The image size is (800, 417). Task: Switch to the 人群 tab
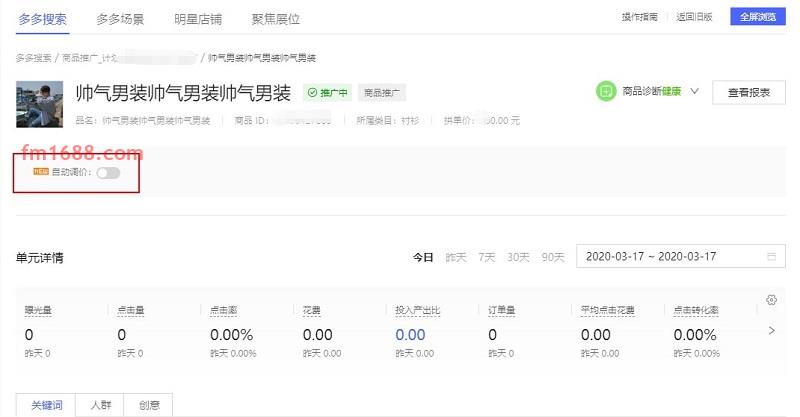tap(100, 405)
